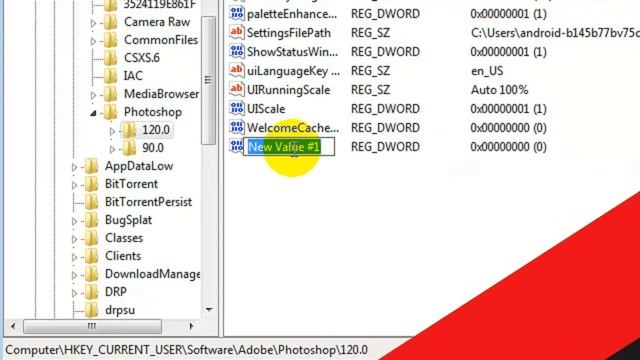Expand the DownloadManager key

(x=74, y=275)
